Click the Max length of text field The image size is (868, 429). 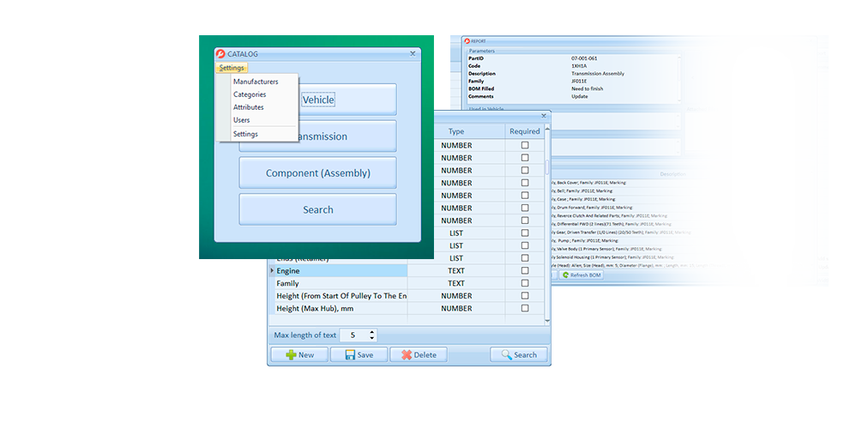[353, 335]
